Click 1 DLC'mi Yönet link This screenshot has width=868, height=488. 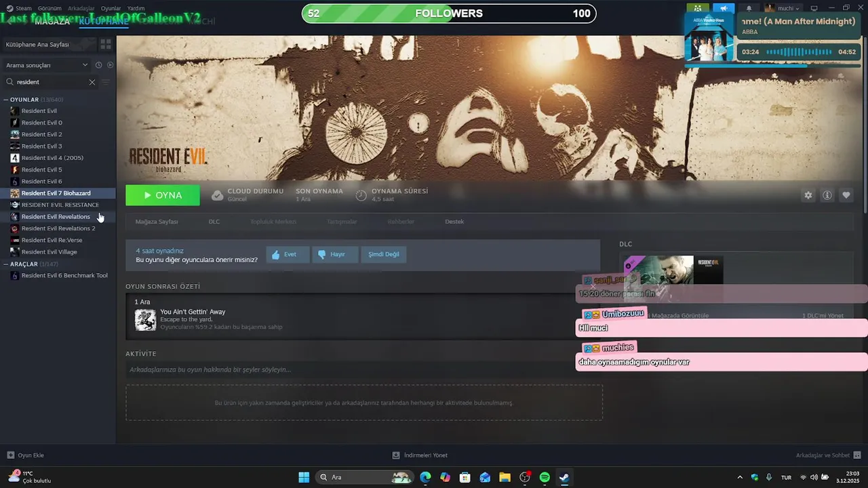[823, 316]
